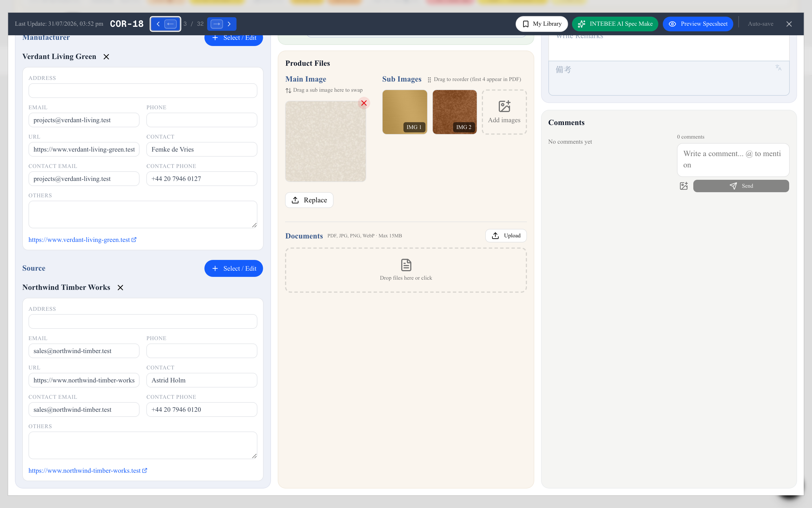
Task: Click the '0 comments' counter
Action: pyautogui.click(x=690, y=137)
